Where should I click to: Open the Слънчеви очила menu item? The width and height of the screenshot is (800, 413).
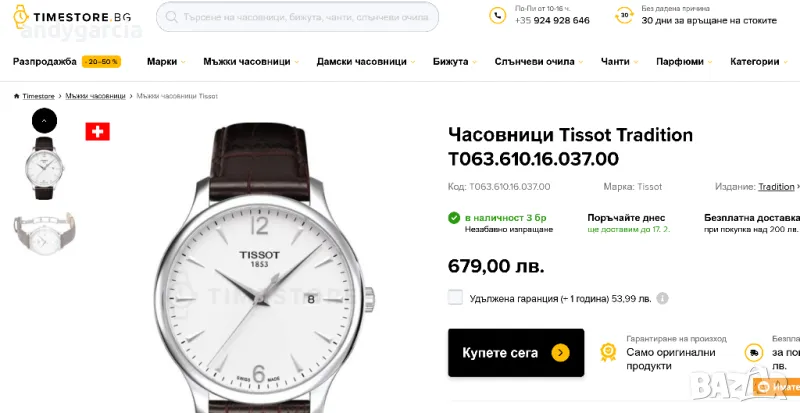tap(539, 62)
